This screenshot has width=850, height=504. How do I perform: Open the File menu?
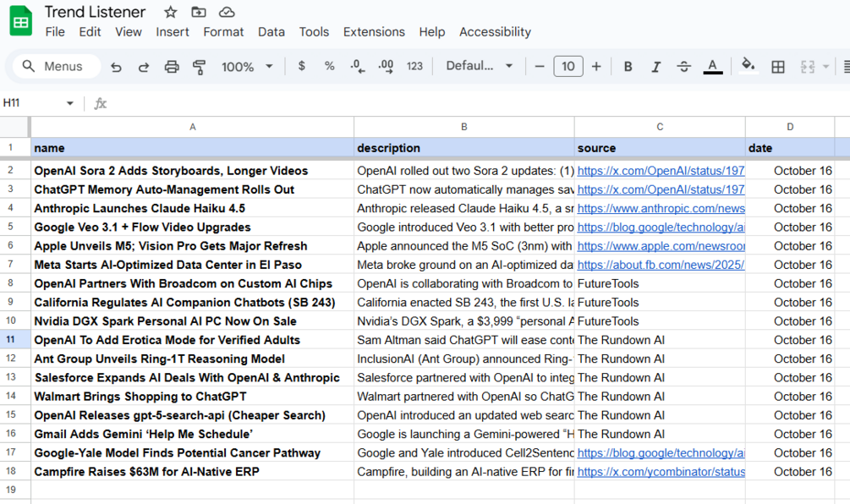point(55,32)
